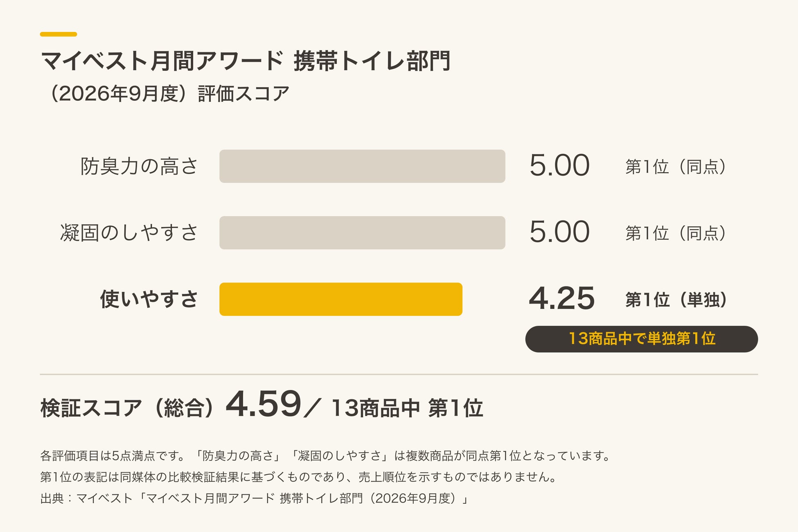Click the subtitle (2026年9月度) 評価スコア

pyautogui.click(x=168, y=94)
